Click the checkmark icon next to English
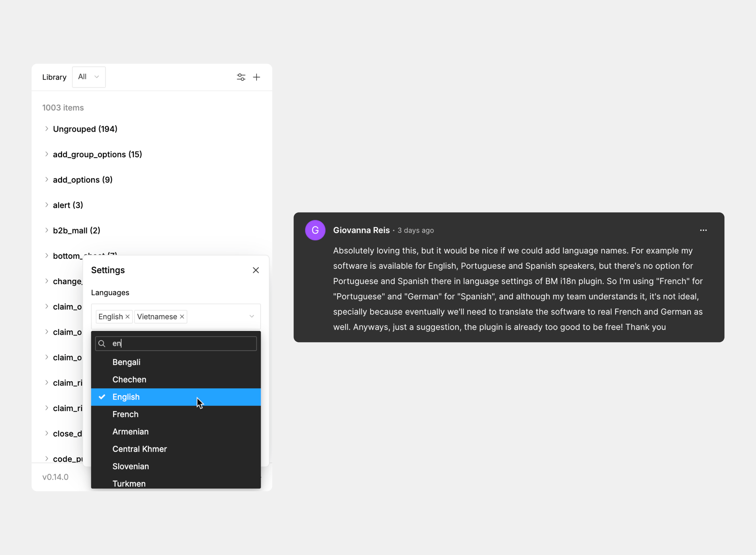756x555 pixels. point(103,397)
